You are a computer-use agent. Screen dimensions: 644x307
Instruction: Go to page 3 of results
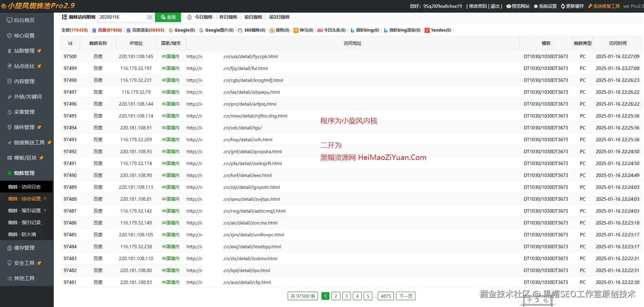[346, 296]
